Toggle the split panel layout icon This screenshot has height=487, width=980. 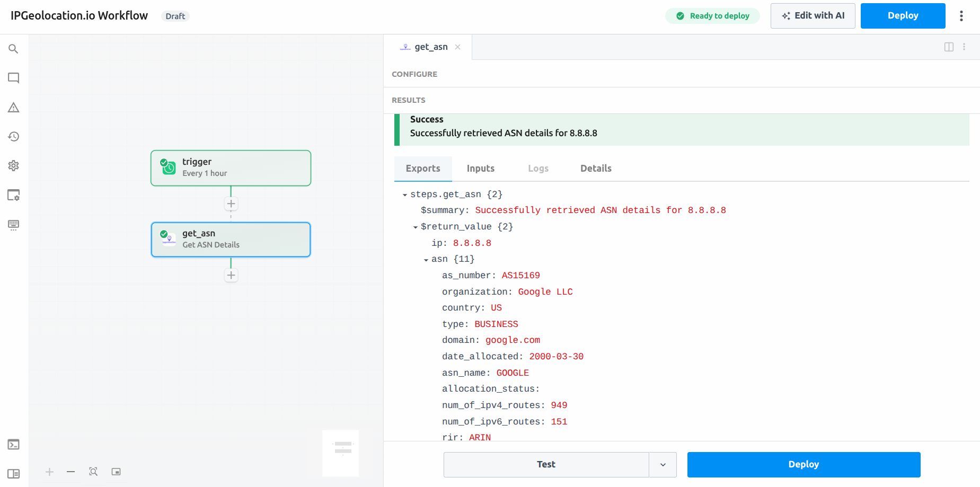(949, 47)
